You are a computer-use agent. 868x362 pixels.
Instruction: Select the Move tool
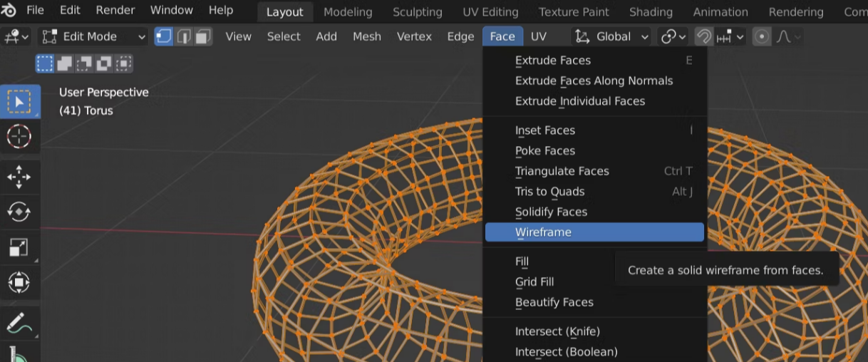coord(19,177)
